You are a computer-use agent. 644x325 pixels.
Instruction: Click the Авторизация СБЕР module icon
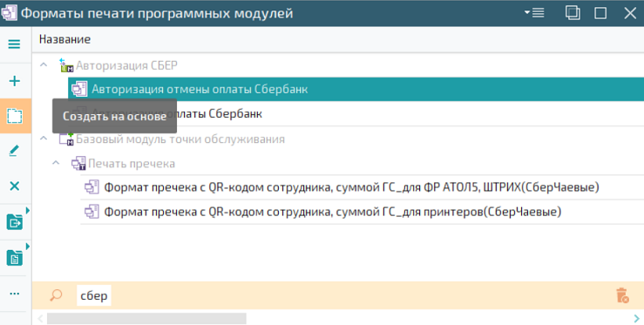point(66,65)
